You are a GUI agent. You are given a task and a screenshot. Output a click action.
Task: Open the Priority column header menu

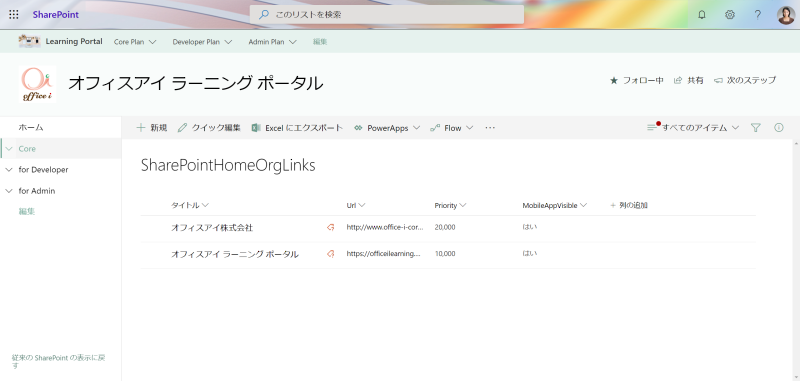tap(450, 205)
